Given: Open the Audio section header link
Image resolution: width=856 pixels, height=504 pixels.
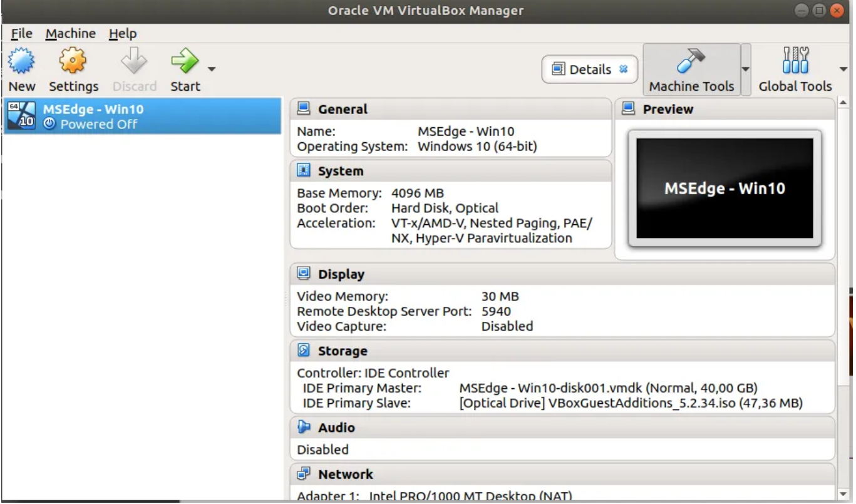Looking at the screenshot, I should (336, 428).
